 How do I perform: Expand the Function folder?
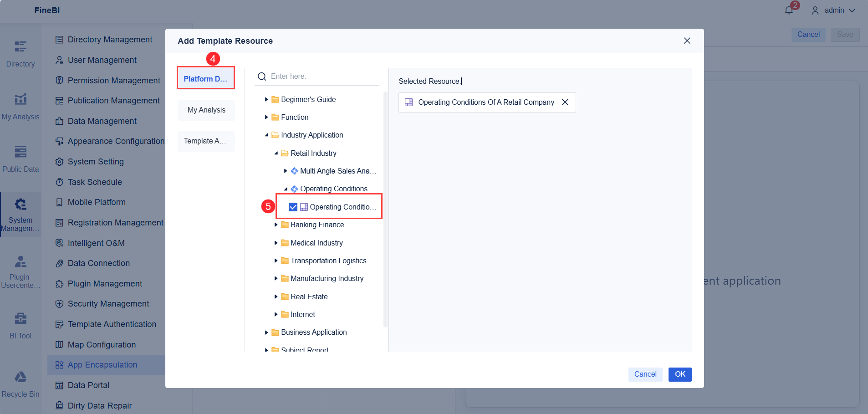pyautogui.click(x=266, y=117)
